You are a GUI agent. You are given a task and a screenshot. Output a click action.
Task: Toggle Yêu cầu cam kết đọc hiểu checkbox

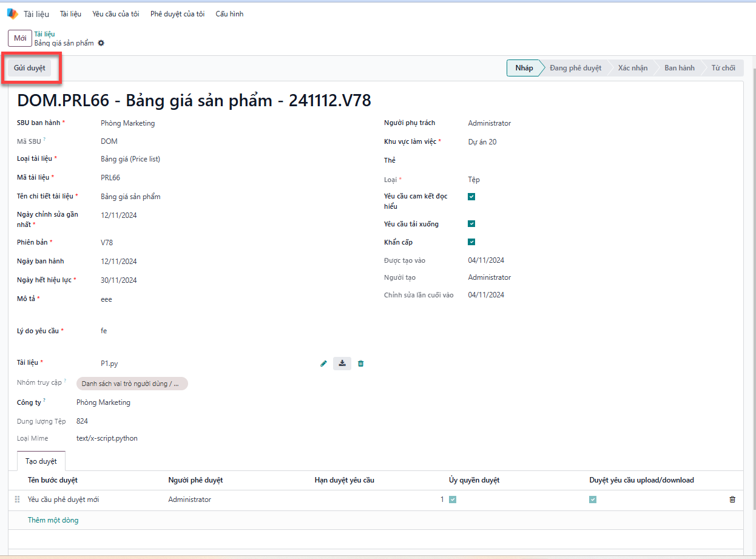(471, 197)
